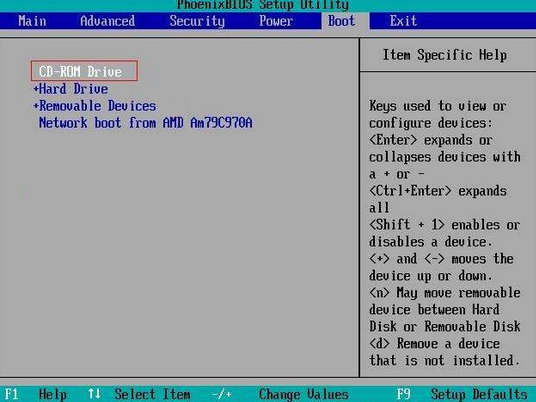Choose Network boot from AMD Am79C970A
Screen dimensions: 536x402
click(x=146, y=122)
